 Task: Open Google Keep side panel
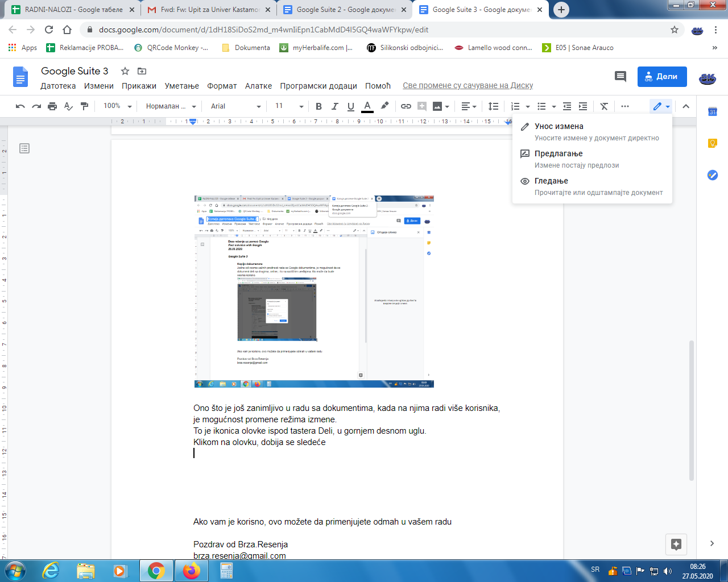[x=713, y=143]
